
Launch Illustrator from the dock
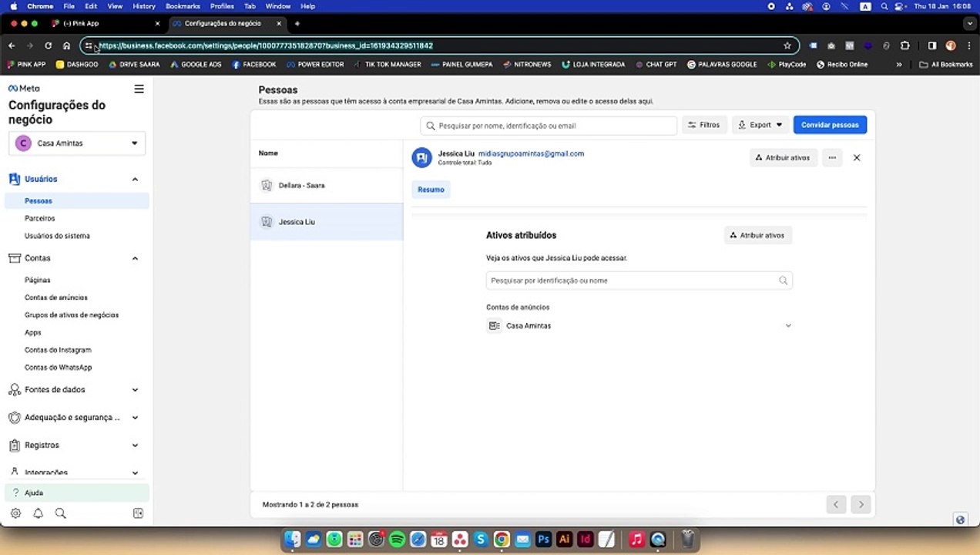[564, 540]
